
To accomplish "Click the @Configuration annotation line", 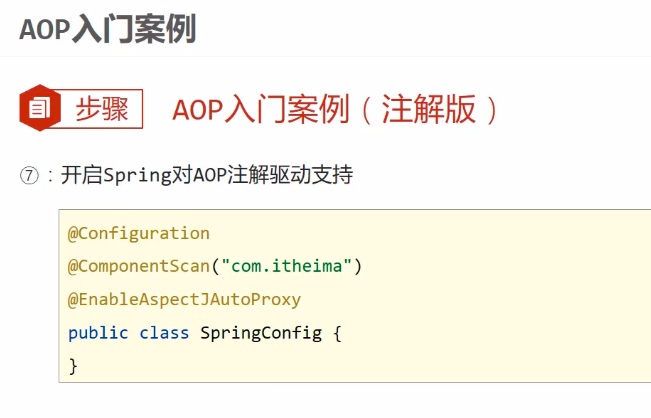I will pos(139,233).
